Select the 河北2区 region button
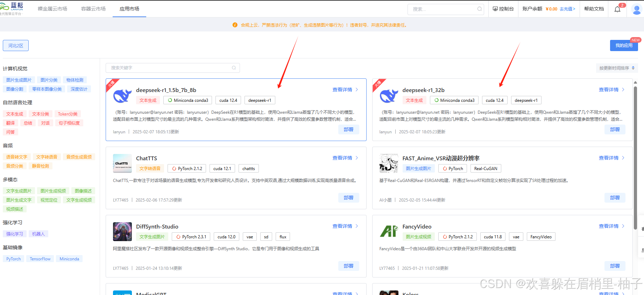This screenshot has height=295, width=644. click(x=16, y=45)
